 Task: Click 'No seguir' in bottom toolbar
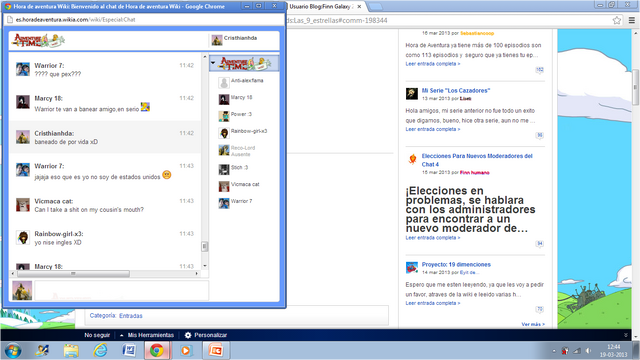click(97, 335)
